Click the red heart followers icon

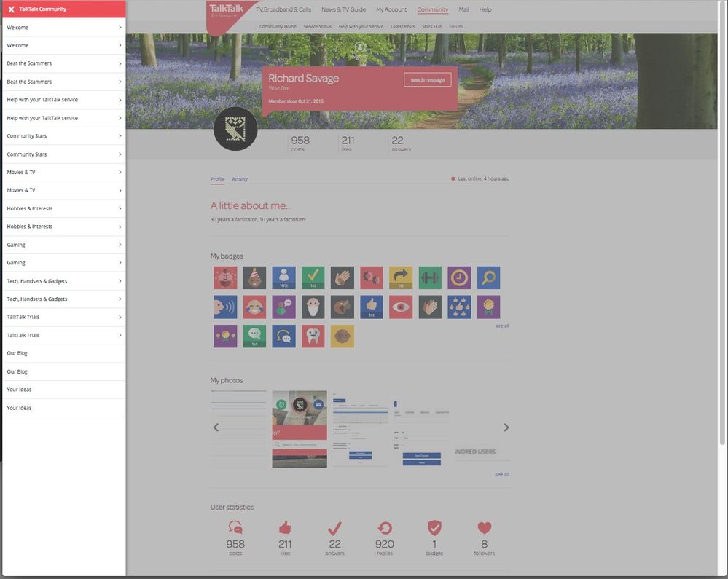485,527
